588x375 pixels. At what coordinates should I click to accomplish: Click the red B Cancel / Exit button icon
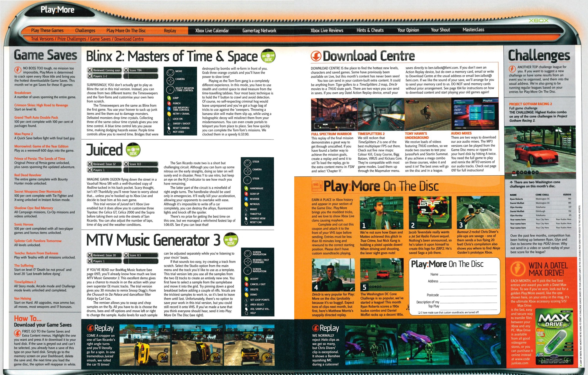pyautogui.click(x=246, y=284)
